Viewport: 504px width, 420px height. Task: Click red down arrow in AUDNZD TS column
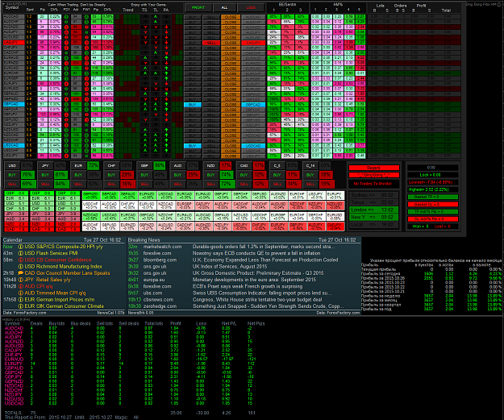tap(145, 27)
